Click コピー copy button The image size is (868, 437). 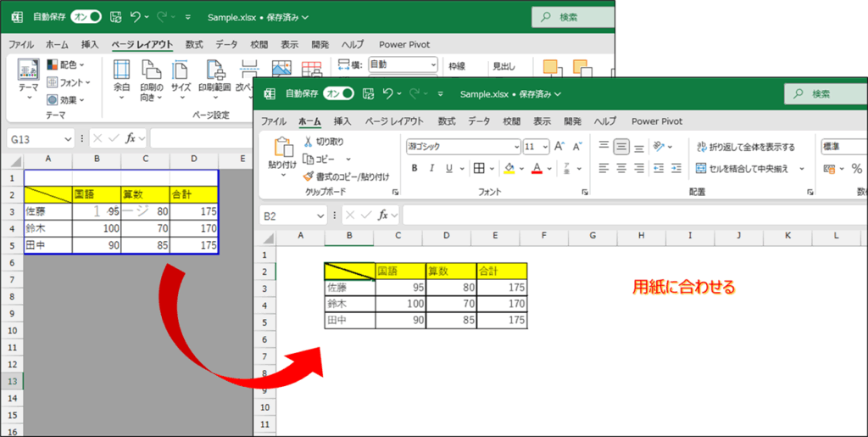(320, 159)
